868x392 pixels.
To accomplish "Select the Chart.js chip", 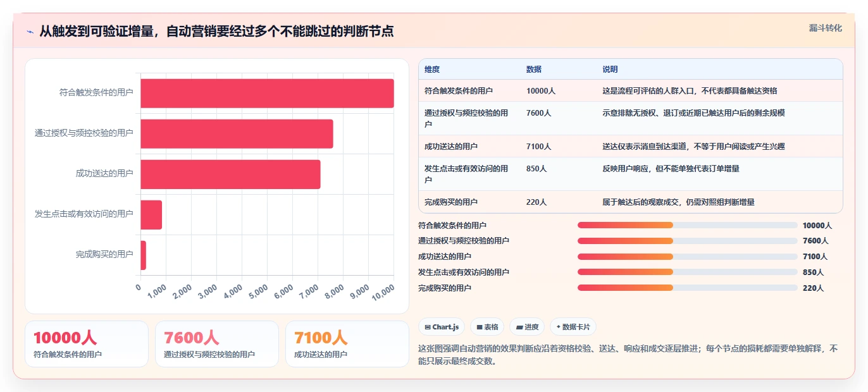I will [442, 327].
